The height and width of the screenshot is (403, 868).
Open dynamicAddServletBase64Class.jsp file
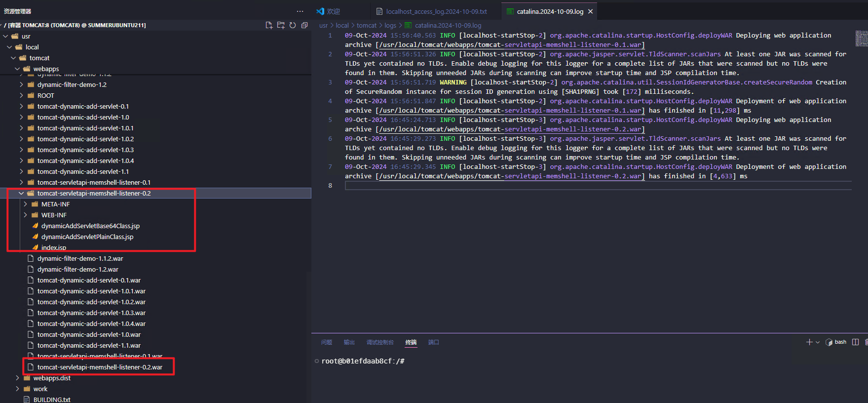pyautogui.click(x=90, y=226)
